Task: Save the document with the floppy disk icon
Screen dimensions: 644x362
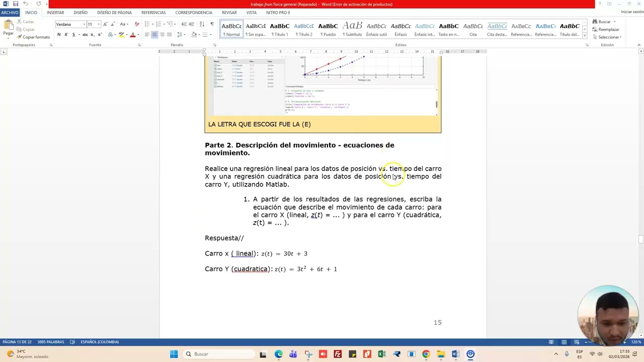Action: coord(16,4)
